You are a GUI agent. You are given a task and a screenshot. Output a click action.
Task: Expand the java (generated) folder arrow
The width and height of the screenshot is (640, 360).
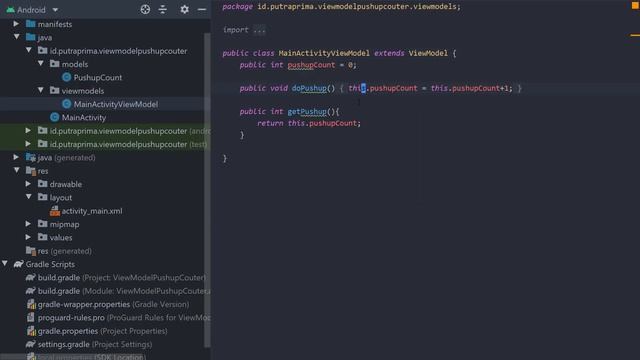coord(16,157)
